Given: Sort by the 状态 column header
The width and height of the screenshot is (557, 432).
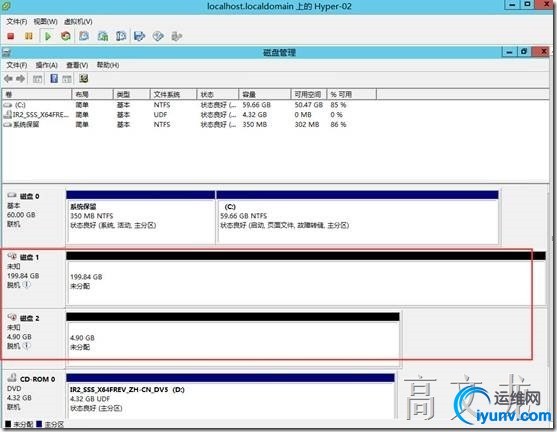Looking at the screenshot, I should click(217, 94).
